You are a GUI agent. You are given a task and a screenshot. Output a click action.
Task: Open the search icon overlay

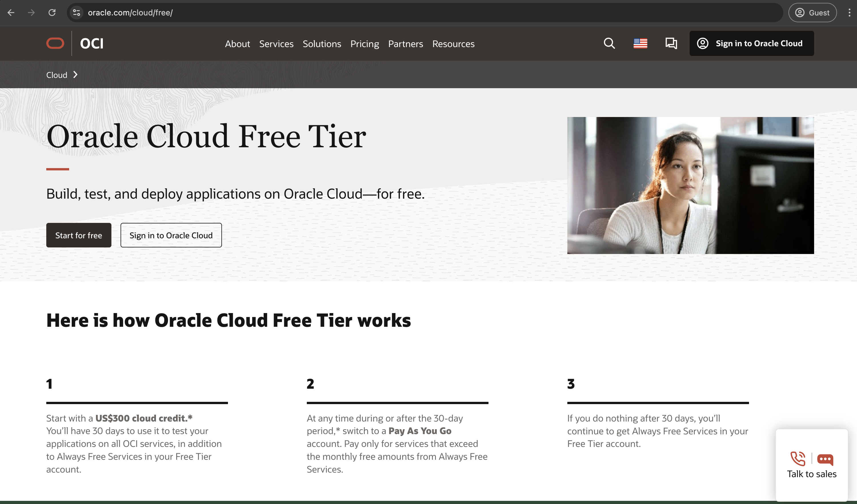click(609, 43)
